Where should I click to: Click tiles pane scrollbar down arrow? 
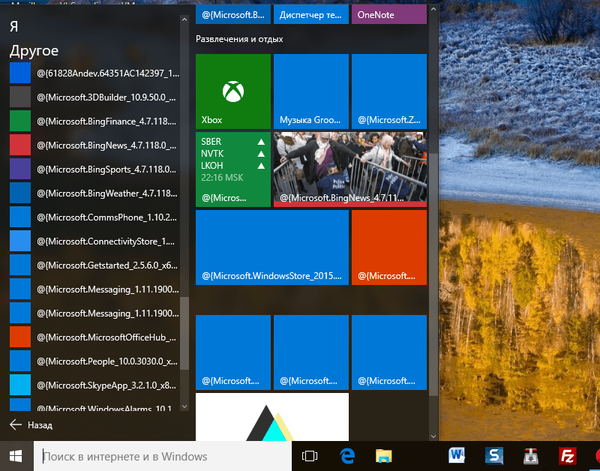pyautogui.click(x=433, y=436)
